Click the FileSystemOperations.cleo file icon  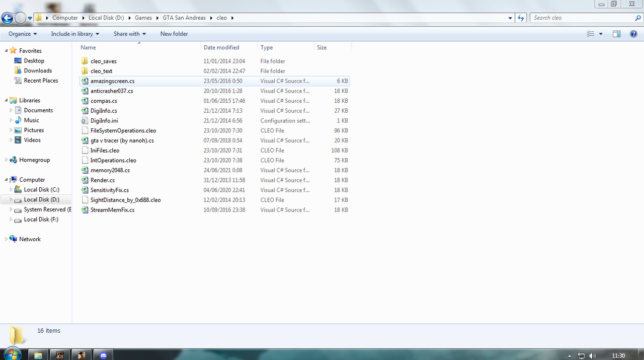[x=85, y=130]
